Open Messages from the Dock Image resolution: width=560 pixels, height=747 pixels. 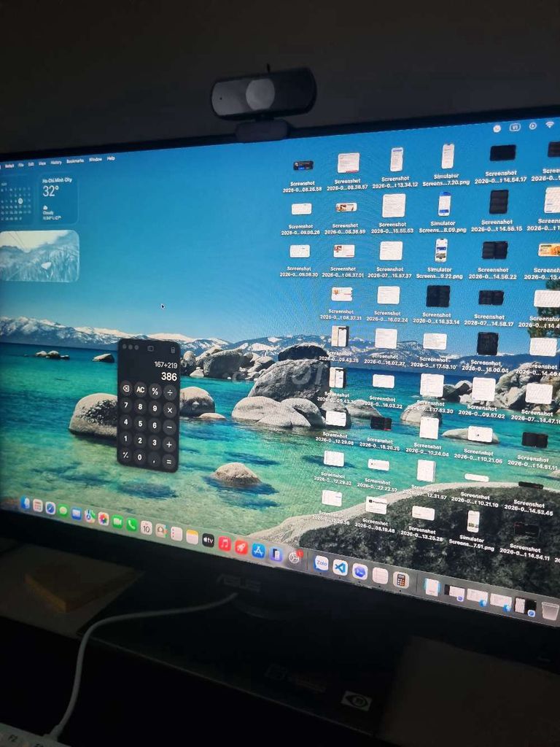(x=63, y=511)
